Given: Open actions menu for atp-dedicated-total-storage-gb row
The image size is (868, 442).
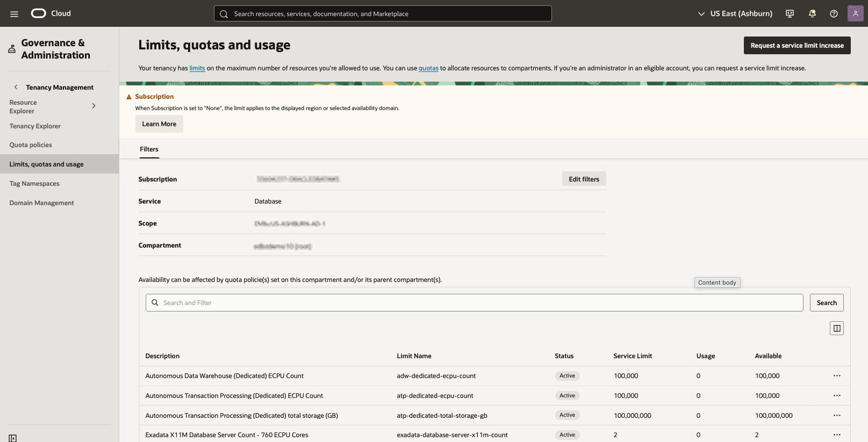Looking at the screenshot, I should pyautogui.click(x=836, y=416).
